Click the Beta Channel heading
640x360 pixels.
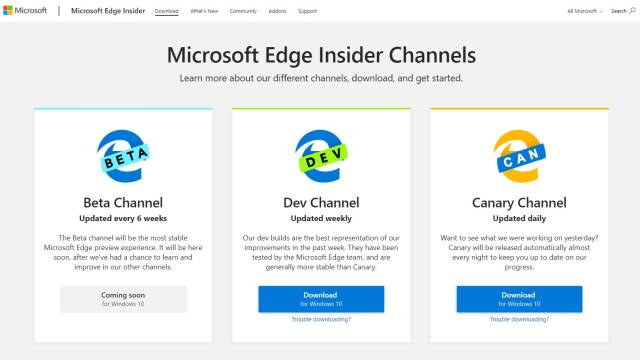click(123, 202)
